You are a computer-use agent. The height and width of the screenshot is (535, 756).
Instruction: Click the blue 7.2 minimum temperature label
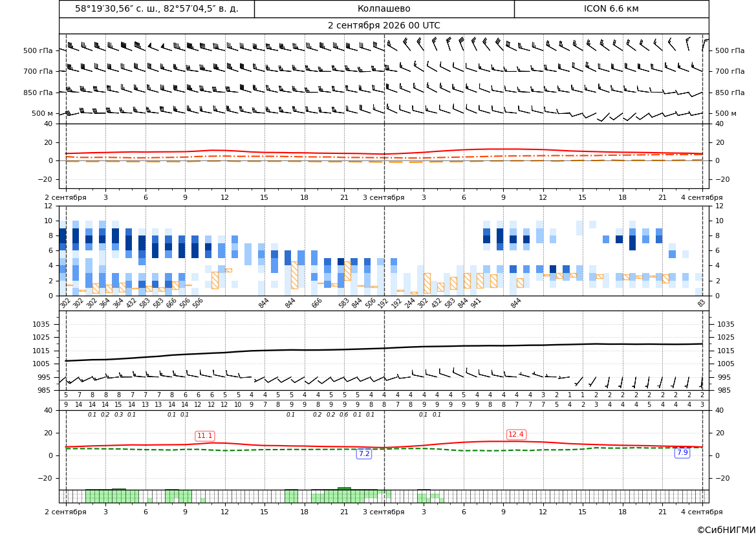tap(364, 453)
